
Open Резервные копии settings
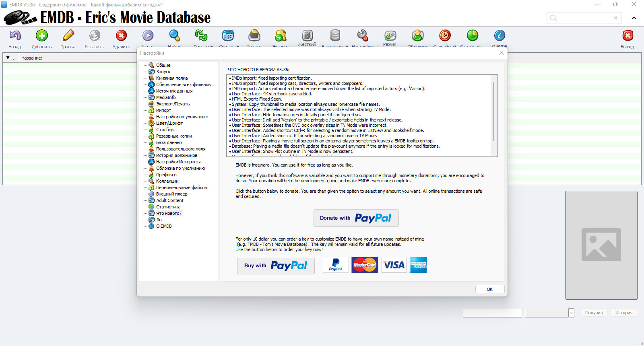click(174, 136)
